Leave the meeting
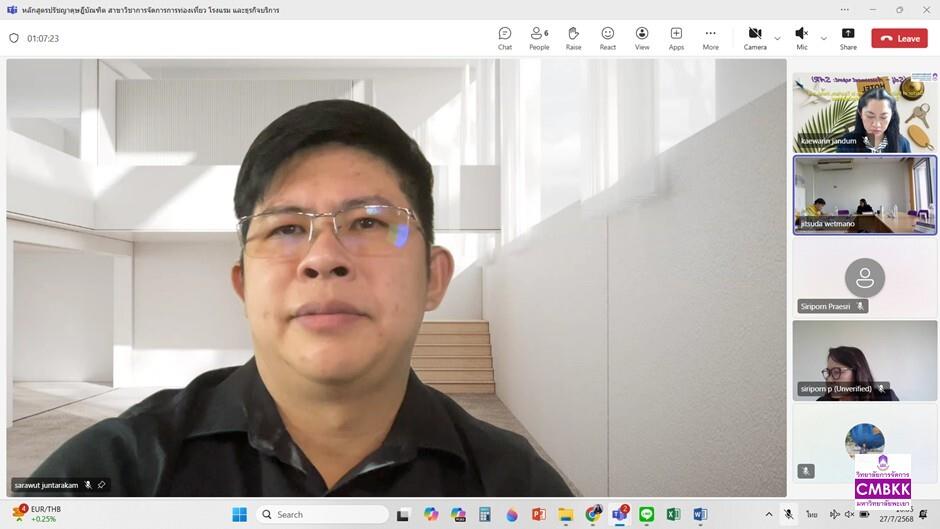Screen dimensions: 940x529 (899, 38)
